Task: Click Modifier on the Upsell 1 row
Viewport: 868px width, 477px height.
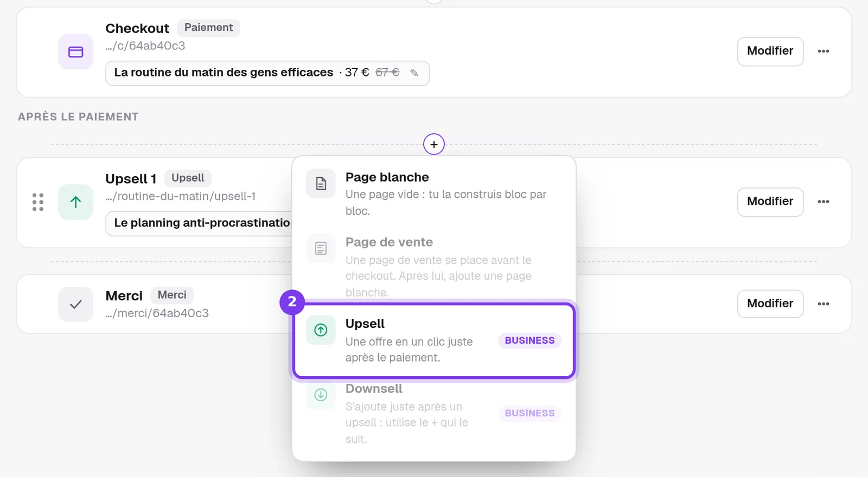Action: click(x=770, y=202)
